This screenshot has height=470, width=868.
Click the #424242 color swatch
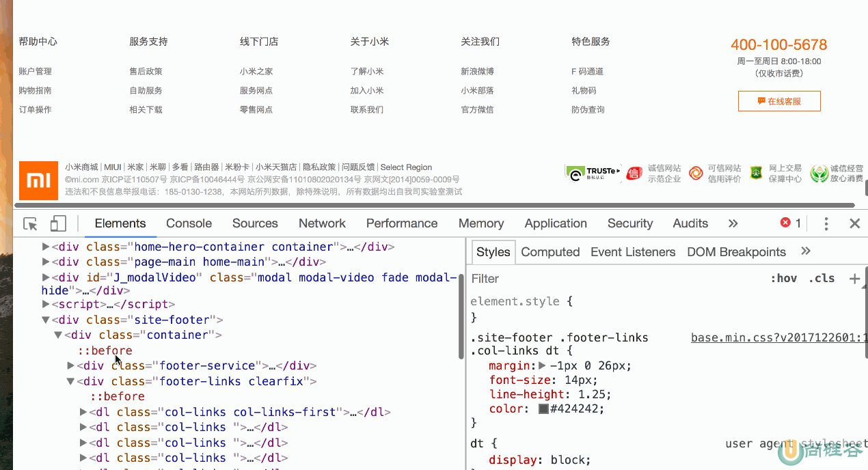(x=543, y=409)
